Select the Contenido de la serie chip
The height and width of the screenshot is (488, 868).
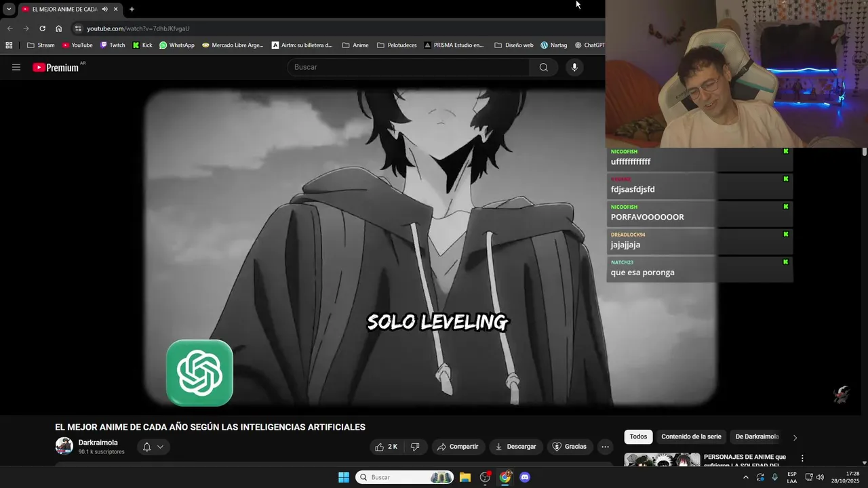click(691, 436)
